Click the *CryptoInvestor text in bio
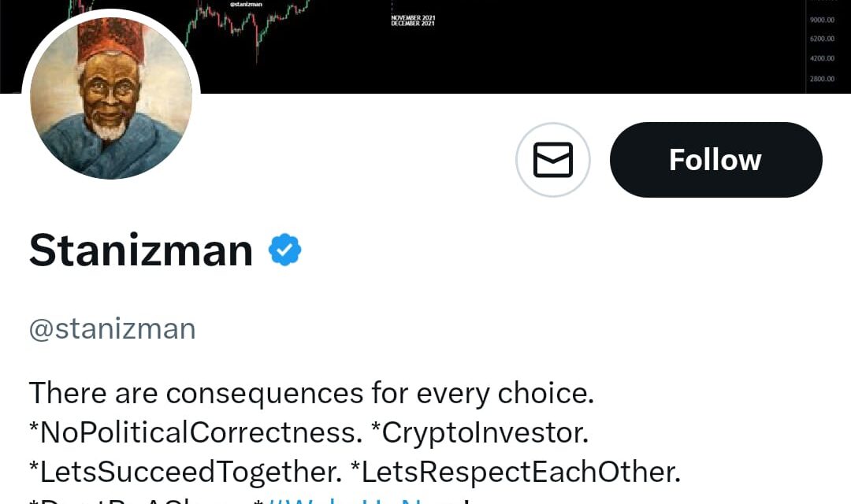Viewport: 851px width, 504px height. pyautogui.click(x=479, y=432)
